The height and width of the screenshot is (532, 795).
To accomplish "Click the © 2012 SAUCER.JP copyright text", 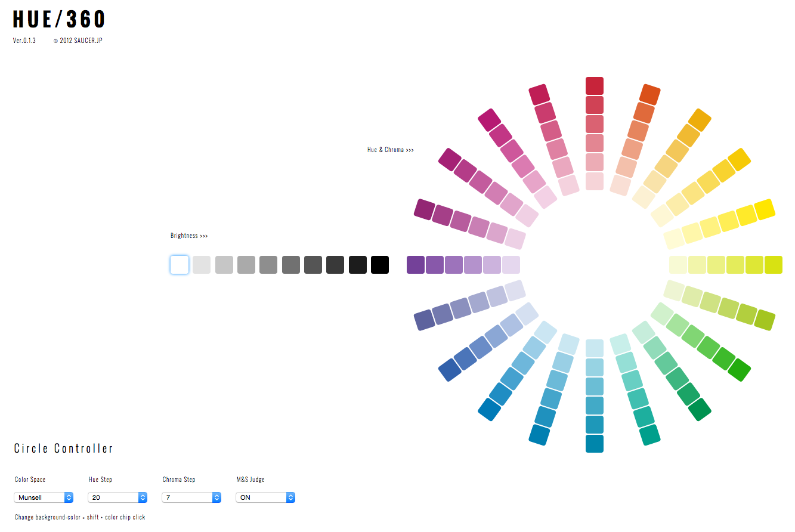I will 78,41.
